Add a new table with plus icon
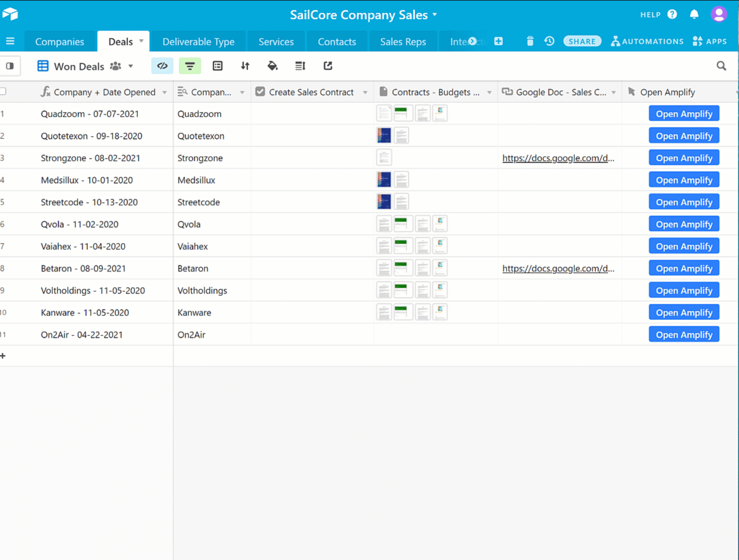The image size is (739, 560). pos(498,41)
